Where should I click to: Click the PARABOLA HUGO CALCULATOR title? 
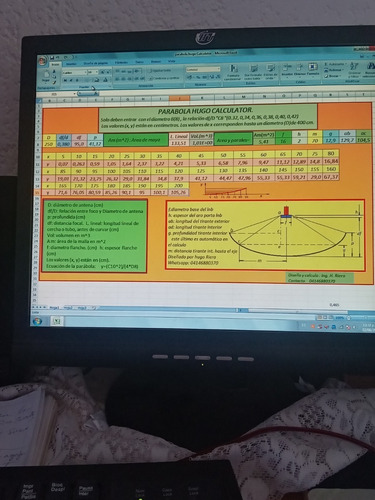(x=205, y=110)
